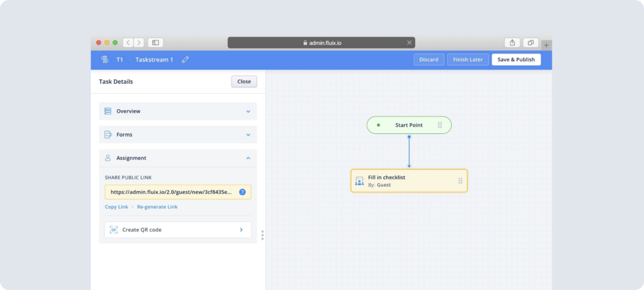Click the pencil icon to rename Taskstream 1
The image size is (644, 290).
click(x=185, y=60)
